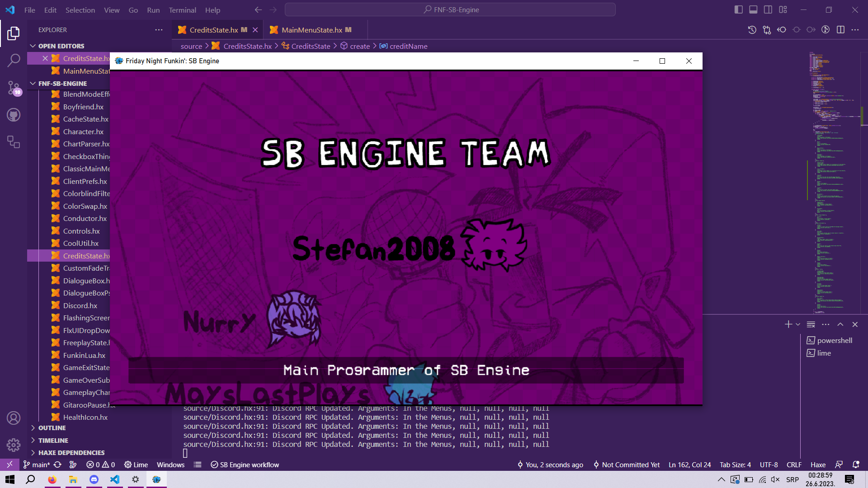Open Timeline view via history icon
Screen dimensions: 868x488
click(752, 29)
